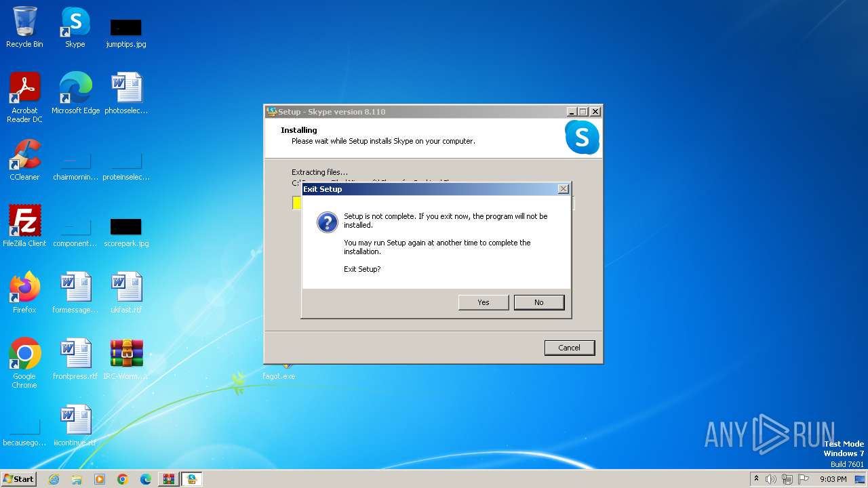Open Windows Media Player from taskbar
Viewport: 868px width, 488px height.
pos(100,479)
